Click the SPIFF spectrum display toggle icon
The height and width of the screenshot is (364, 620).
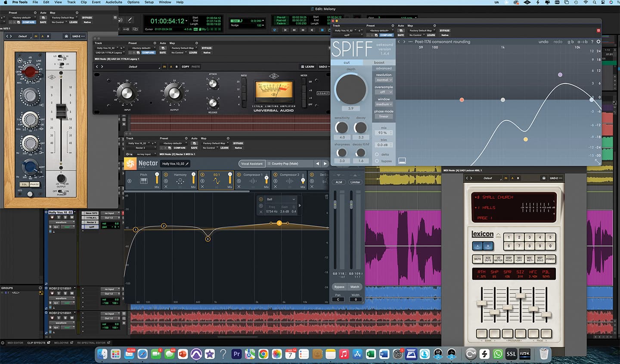click(402, 160)
